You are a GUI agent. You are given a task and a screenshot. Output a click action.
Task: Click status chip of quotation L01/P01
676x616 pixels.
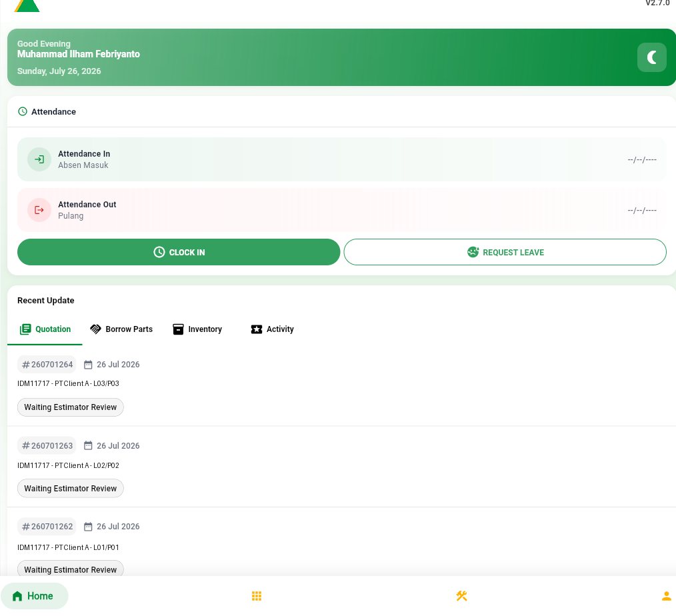(x=70, y=569)
